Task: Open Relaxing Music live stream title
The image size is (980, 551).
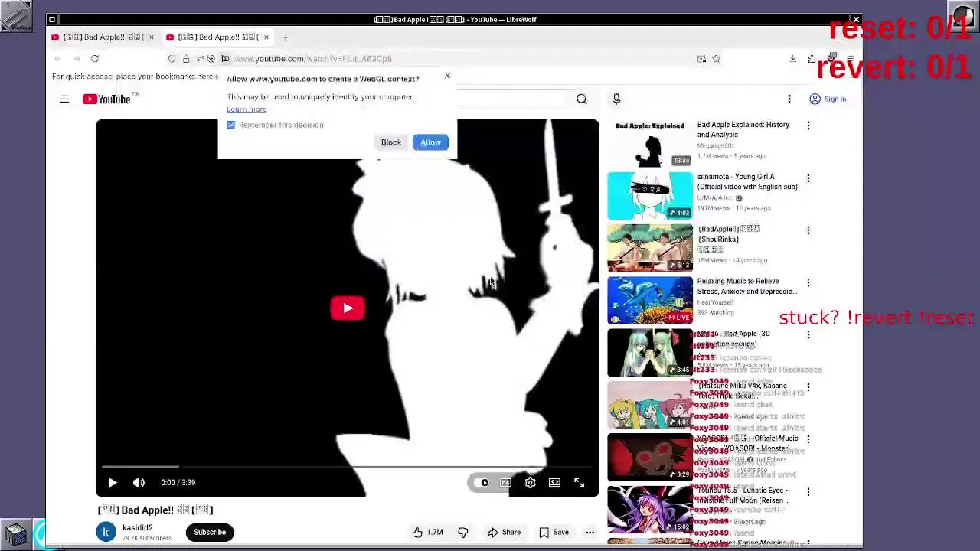Action: 746,286
